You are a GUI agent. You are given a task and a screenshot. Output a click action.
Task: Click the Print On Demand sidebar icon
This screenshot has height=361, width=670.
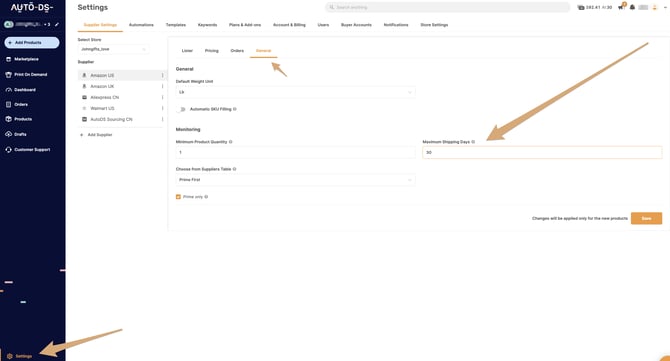click(x=9, y=74)
